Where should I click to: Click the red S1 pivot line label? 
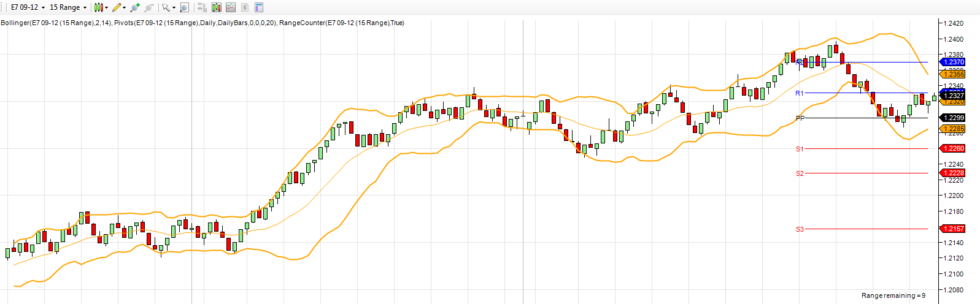(800, 149)
